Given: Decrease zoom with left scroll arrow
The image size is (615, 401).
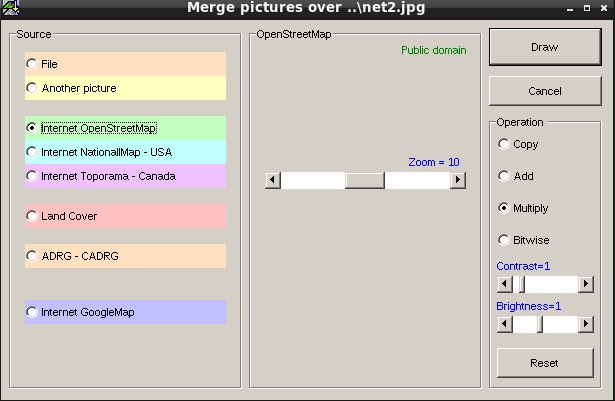Looking at the screenshot, I should (x=273, y=180).
